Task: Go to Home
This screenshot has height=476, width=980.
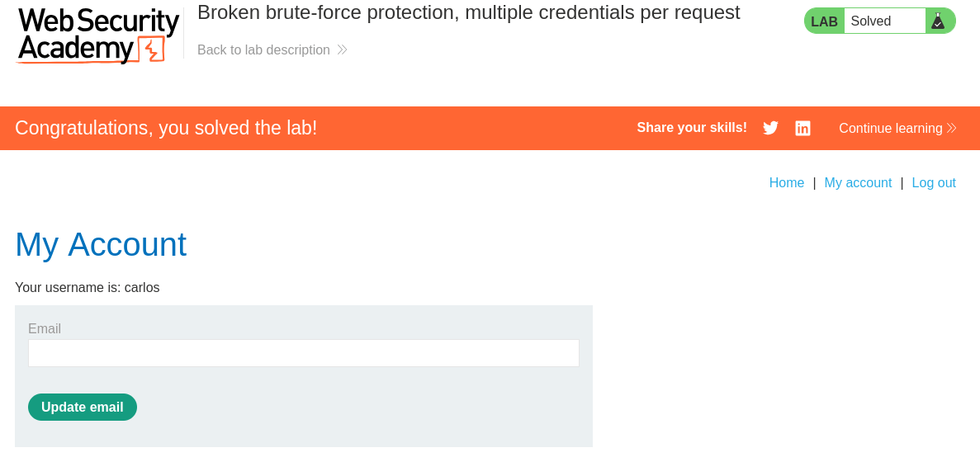Action: [786, 182]
